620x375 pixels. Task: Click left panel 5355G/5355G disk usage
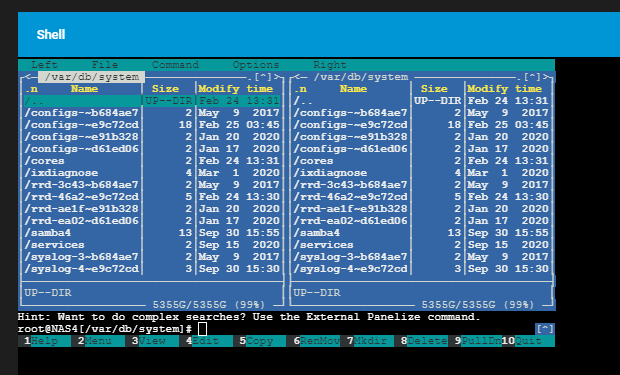[209, 305]
